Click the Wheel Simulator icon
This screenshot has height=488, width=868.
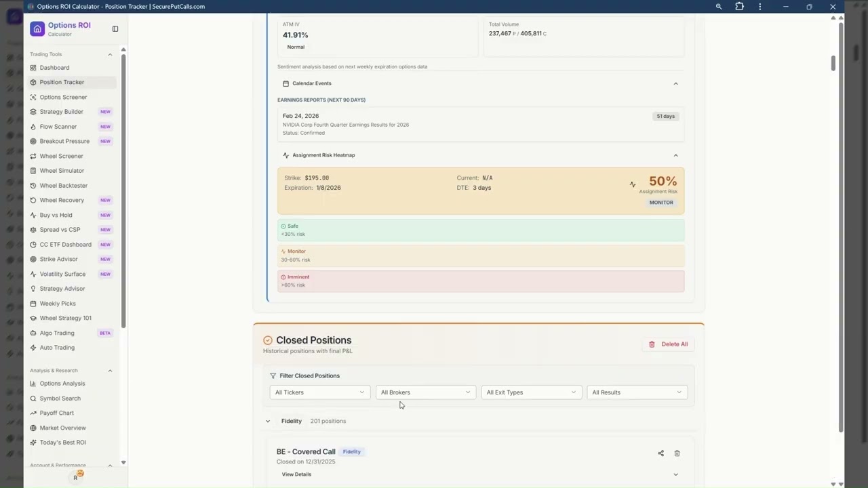click(33, 171)
